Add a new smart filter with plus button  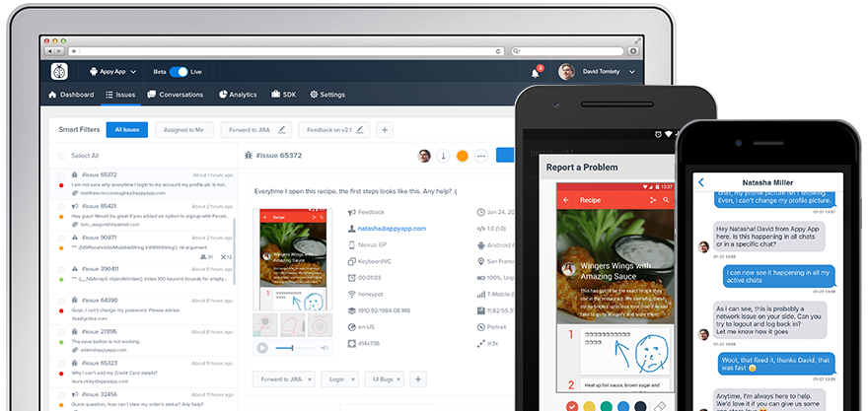[385, 129]
